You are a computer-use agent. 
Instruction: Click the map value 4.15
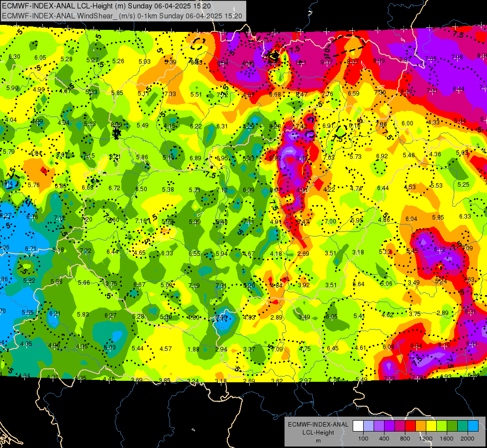click(170, 126)
